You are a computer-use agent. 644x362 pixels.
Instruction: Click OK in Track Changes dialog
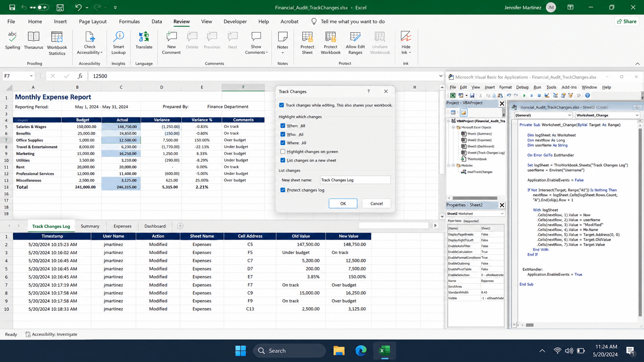coord(343,204)
